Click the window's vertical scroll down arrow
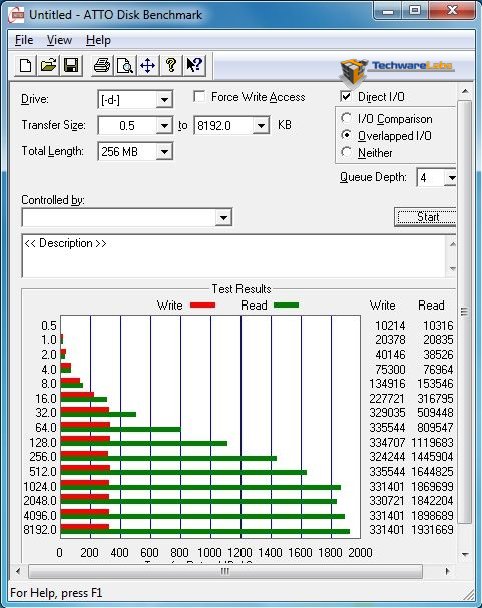Screen dimensions: 482x608 click(x=465, y=554)
